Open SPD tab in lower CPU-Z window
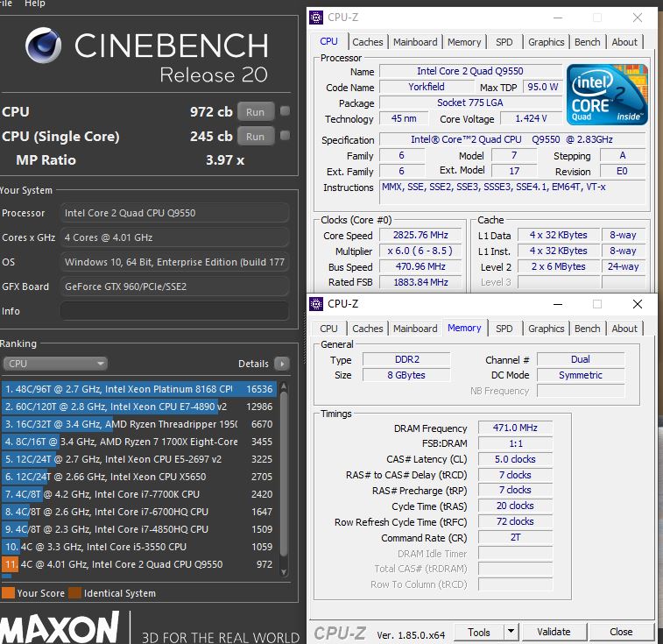The width and height of the screenshot is (663, 644). pos(504,329)
